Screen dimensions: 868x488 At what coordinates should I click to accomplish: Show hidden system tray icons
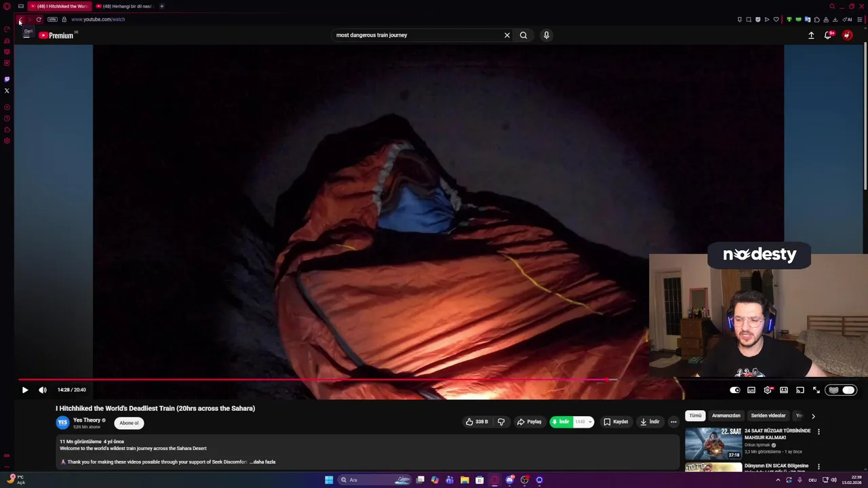click(x=778, y=480)
